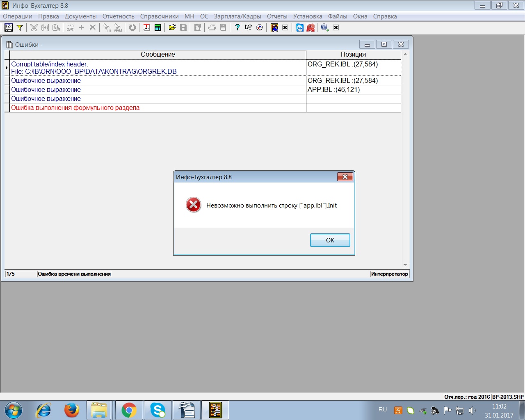
Task: Open the Правка menu
Action: (x=48, y=16)
